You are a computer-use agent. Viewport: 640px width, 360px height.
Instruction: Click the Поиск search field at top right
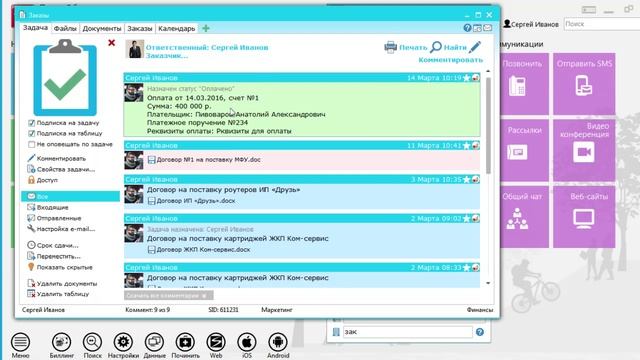click(602, 24)
